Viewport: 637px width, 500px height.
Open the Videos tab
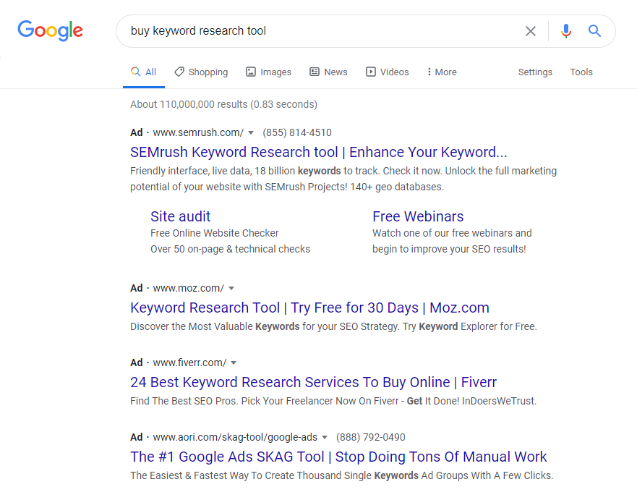[x=388, y=72]
